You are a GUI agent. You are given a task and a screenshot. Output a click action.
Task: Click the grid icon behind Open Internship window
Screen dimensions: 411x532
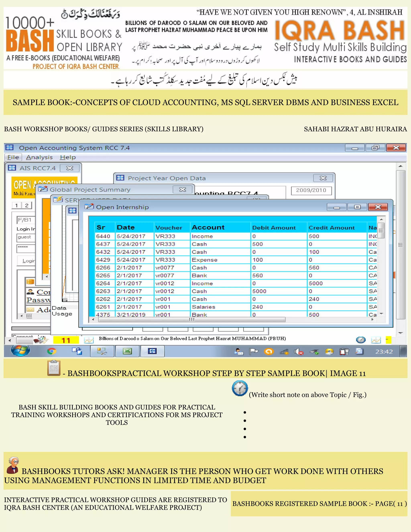coord(72,211)
